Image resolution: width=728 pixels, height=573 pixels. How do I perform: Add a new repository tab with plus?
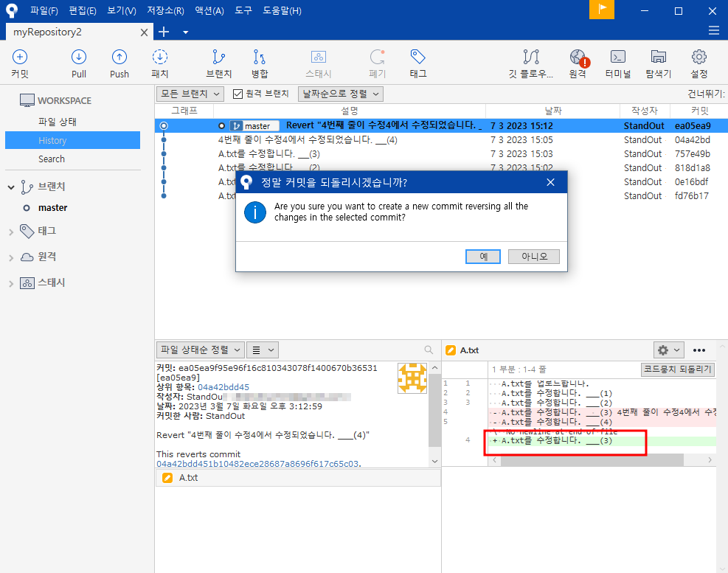coord(164,32)
